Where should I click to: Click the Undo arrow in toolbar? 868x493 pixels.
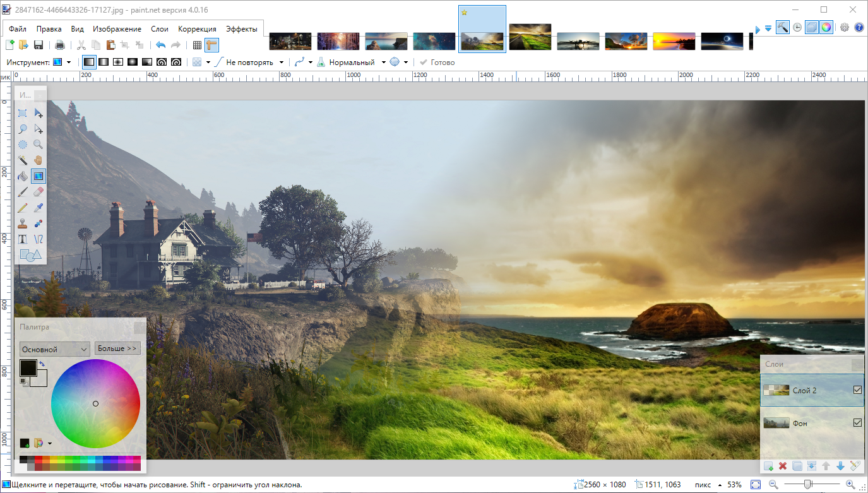point(160,45)
